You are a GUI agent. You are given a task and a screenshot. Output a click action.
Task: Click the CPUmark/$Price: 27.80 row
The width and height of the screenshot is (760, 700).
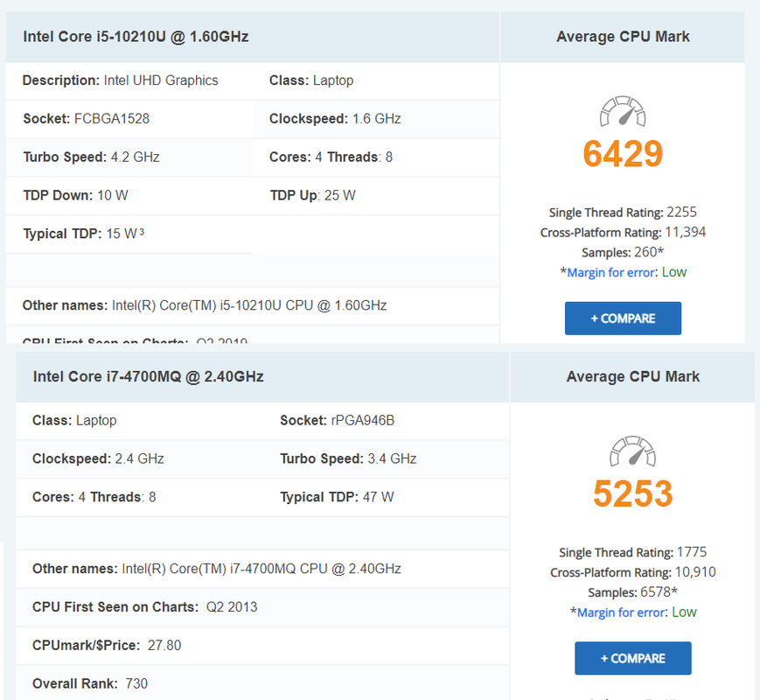point(262,645)
